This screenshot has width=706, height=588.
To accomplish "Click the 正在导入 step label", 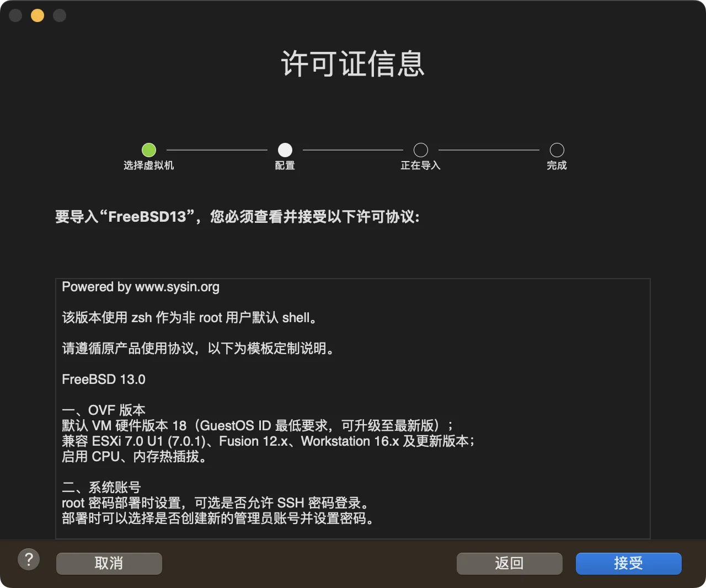I will [x=421, y=165].
